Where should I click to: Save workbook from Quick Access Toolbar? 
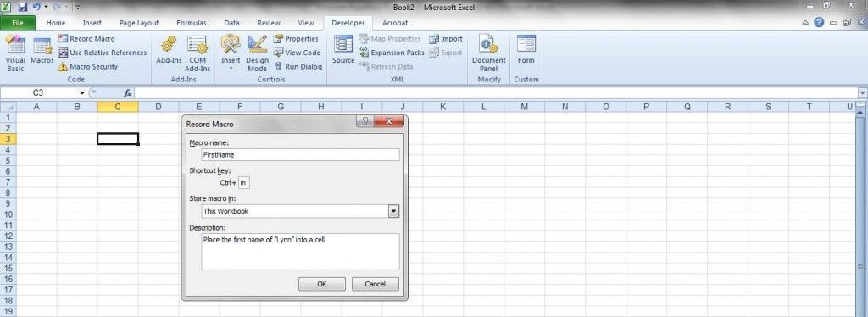(x=23, y=7)
